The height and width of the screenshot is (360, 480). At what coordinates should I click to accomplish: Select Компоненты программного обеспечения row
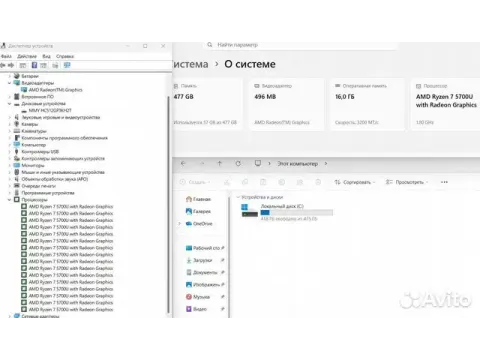tap(61, 138)
